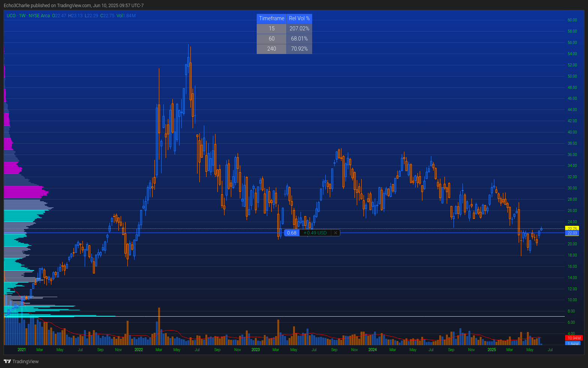Click the 2023 label on time axis

[256, 350]
